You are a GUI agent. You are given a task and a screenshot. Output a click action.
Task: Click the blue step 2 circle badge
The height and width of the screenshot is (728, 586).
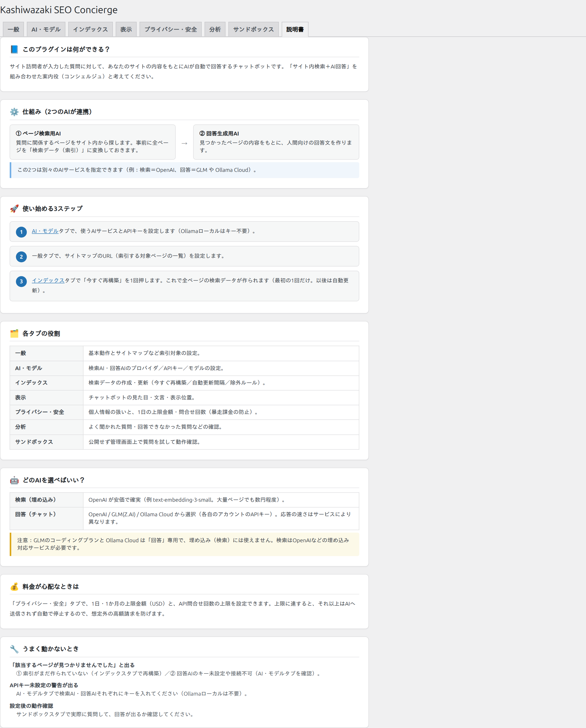(21, 257)
